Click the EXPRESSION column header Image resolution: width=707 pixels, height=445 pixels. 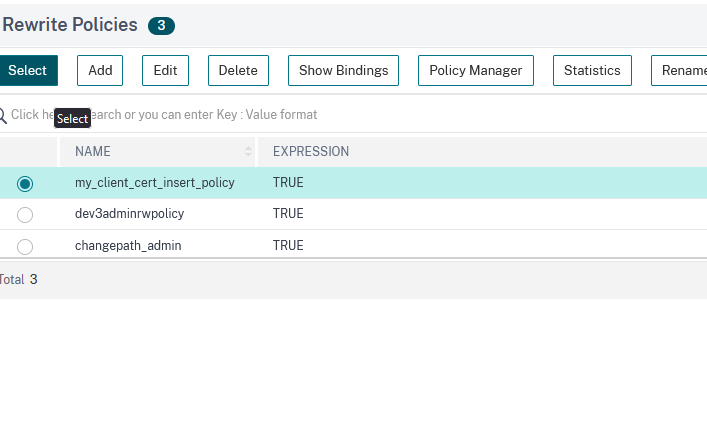pyautogui.click(x=311, y=152)
